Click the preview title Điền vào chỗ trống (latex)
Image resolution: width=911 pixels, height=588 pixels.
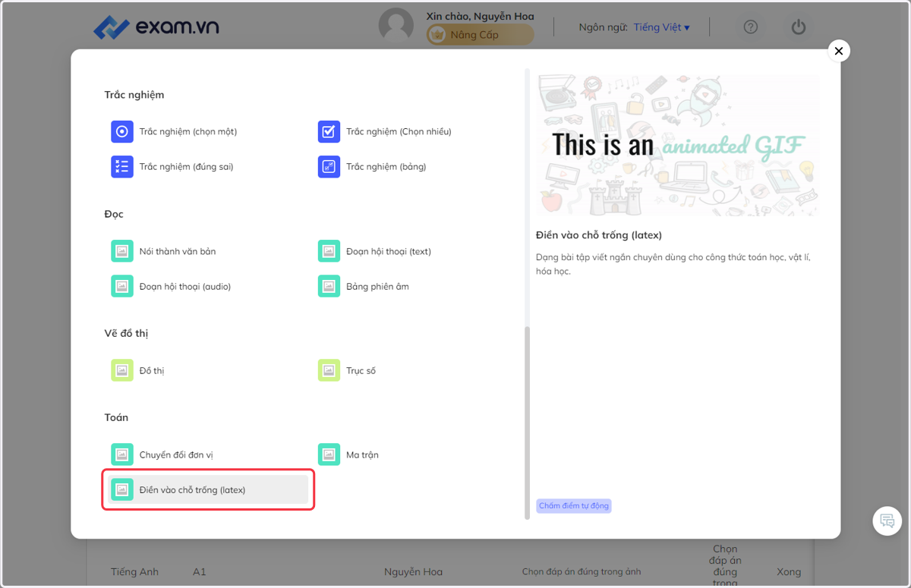point(599,235)
